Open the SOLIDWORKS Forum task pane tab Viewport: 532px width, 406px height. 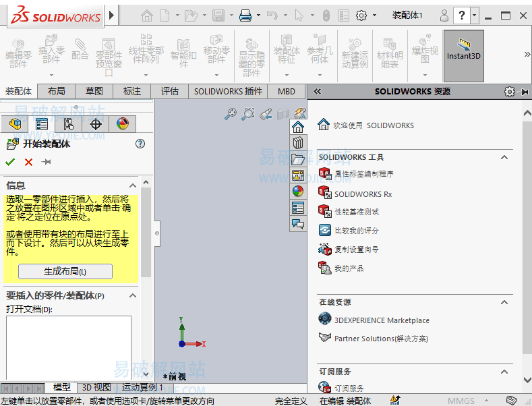pos(298,224)
